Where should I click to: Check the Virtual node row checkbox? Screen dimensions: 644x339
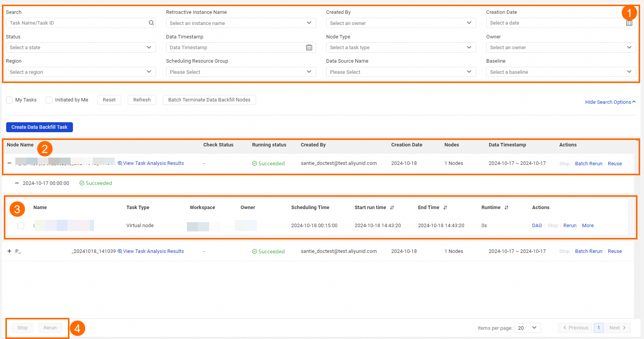click(x=21, y=226)
